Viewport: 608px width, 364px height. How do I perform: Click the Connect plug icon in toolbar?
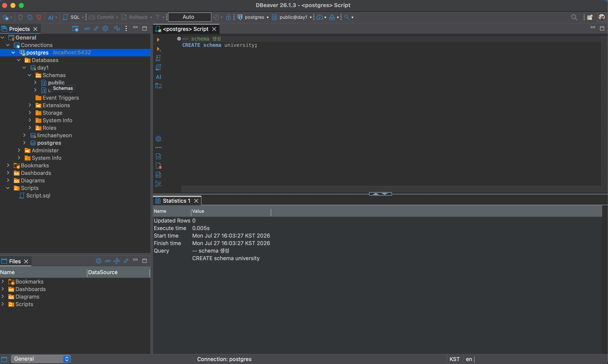[21, 17]
